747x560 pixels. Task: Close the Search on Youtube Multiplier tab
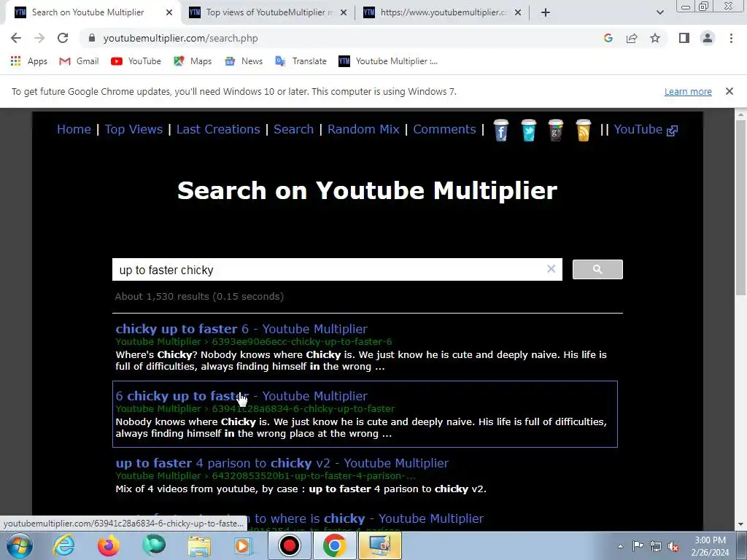169,12
